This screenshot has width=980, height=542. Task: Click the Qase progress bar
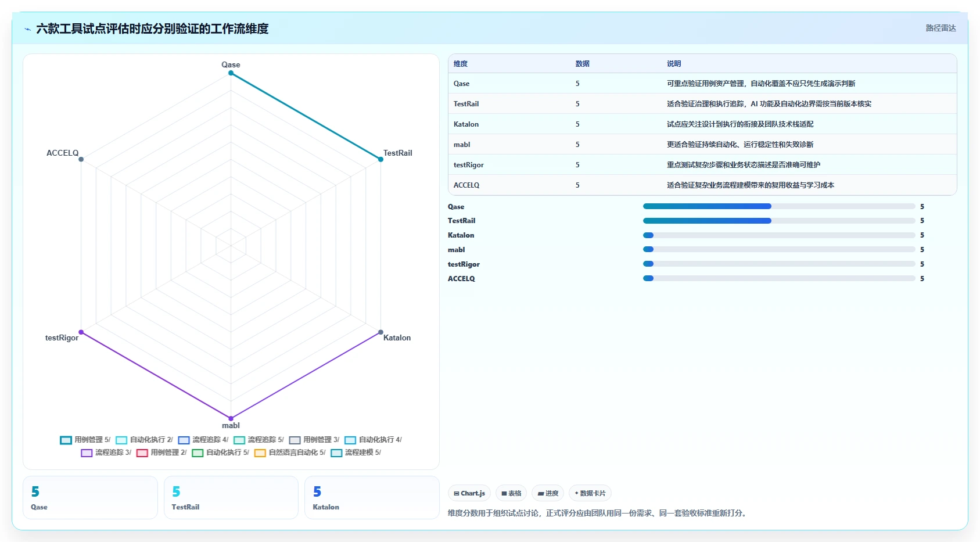pyautogui.click(x=779, y=206)
